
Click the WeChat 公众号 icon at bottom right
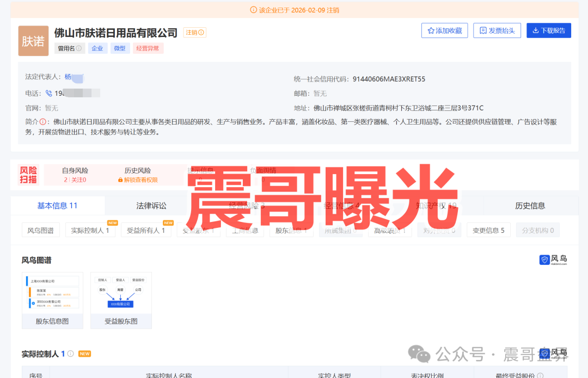pyautogui.click(x=420, y=354)
